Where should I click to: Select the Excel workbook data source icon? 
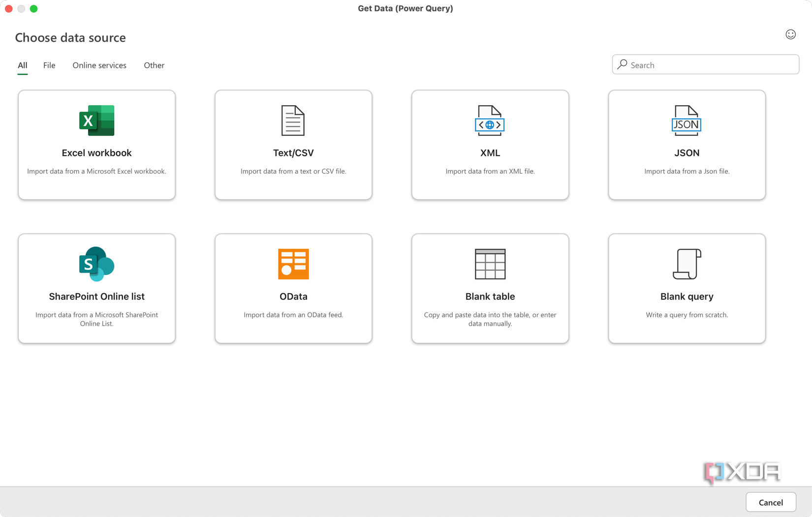(96, 120)
